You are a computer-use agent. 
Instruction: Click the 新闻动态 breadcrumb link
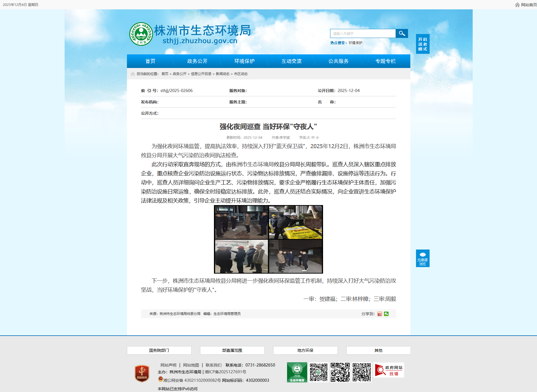(x=222, y=74)
